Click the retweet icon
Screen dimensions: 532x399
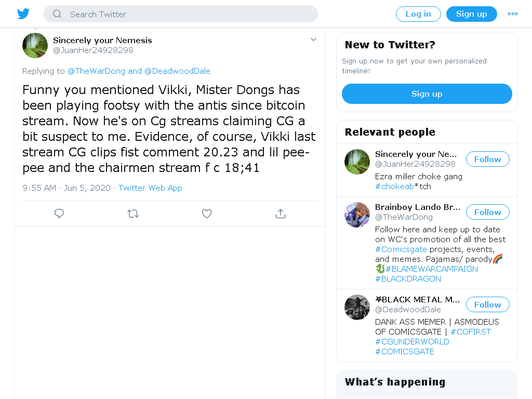coord(132,214)
